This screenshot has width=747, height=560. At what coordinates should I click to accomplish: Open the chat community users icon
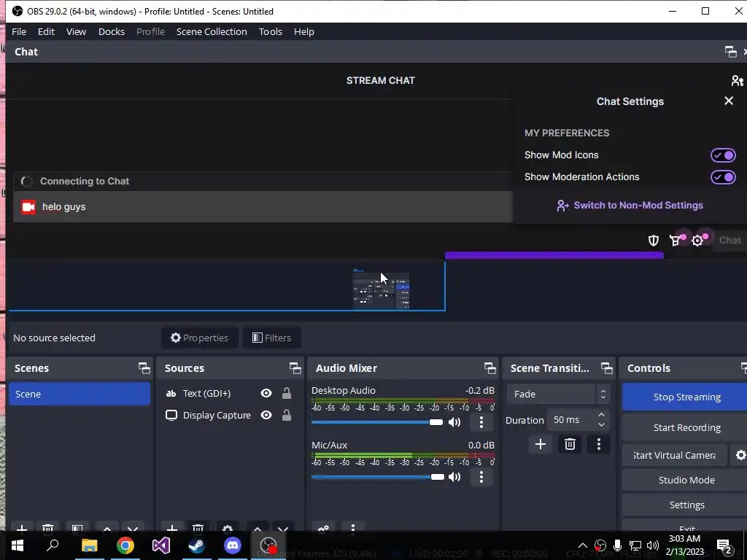coord(737,80)
